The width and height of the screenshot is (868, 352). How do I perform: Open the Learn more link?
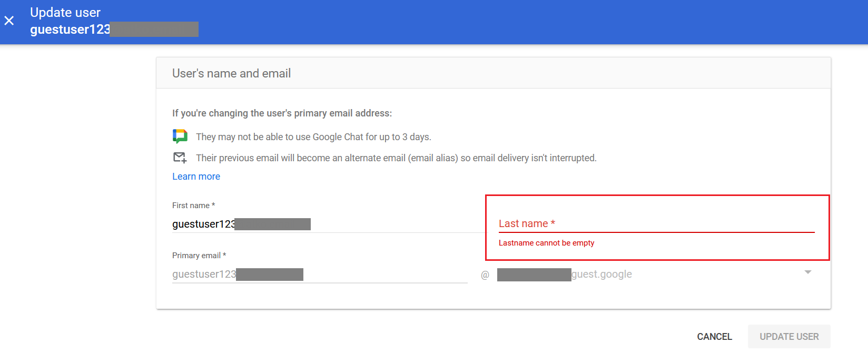pyautogui.click(x=196, y=177)
